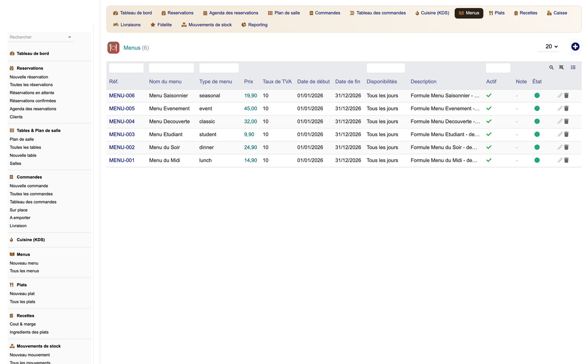Click the add new menu plus icon
The image size is (588, 364).
tap(575, 47)
